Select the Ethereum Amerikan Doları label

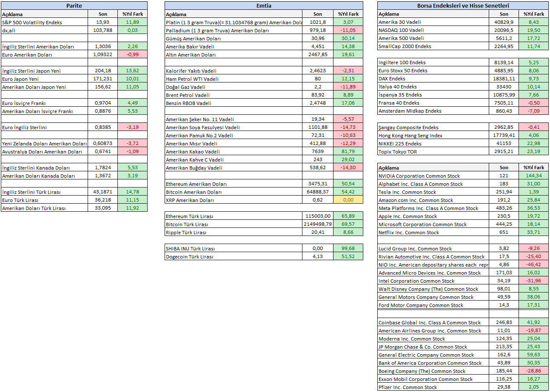tap(234, 184)
